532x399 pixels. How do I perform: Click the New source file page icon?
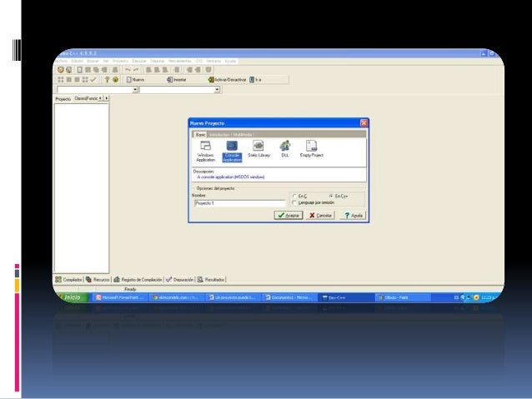pyautogui.click(x=80, y=70)
